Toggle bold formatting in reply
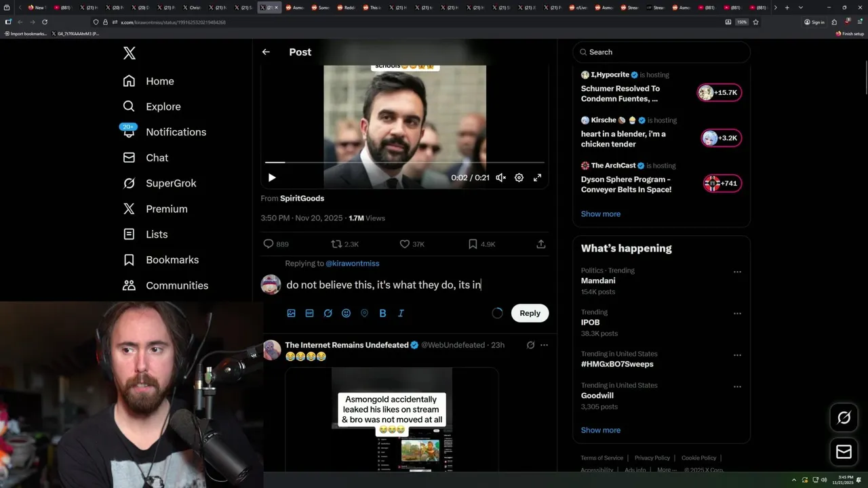Screen dimensions: 868x488 (x=382, y=313)
